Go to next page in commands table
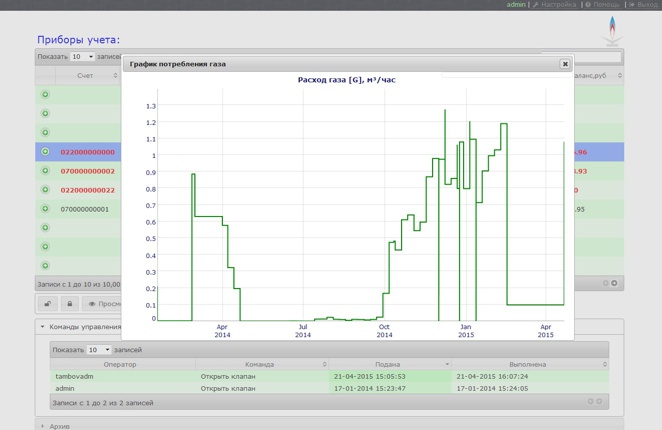The width and height of the screenshot is (662, 430). click(x=601, y=402)
